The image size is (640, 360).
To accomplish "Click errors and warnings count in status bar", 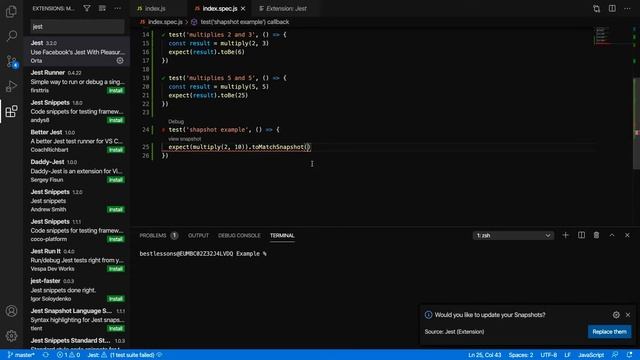I will pyautogui.click(x=68, y=355).
